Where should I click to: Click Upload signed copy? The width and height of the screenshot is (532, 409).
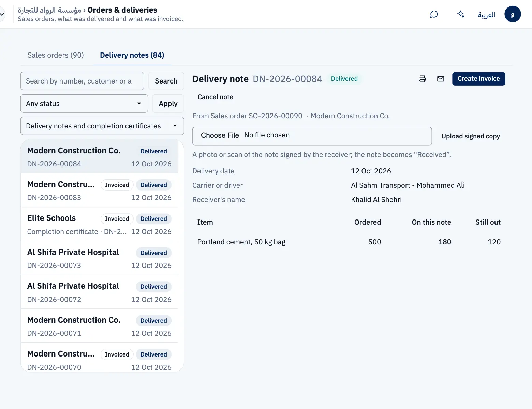pos(471,136)
